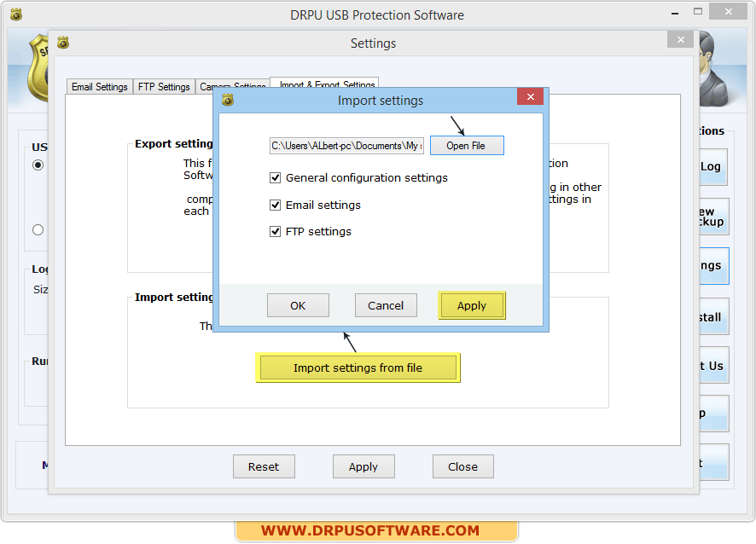Click the Settings window badge icon

pos(63,43)
